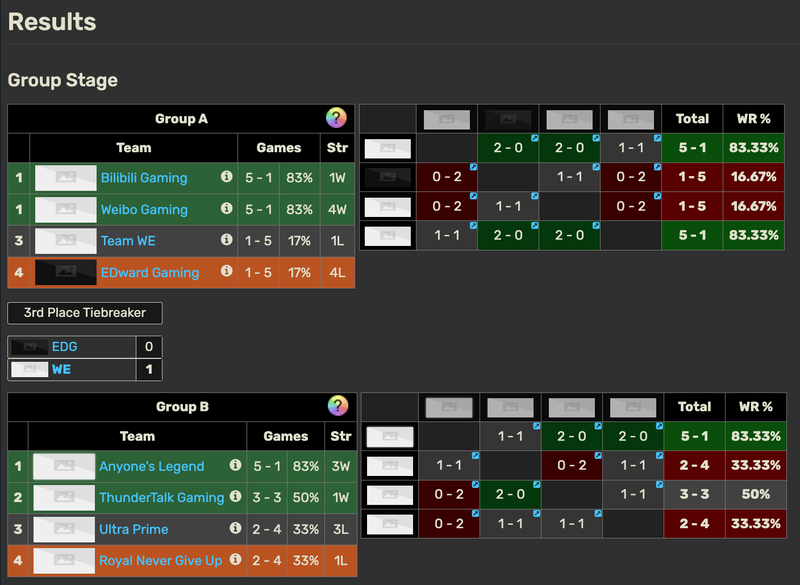Show info icon for Weibo Gaming
The height and width of the screenshot is (585, 800).
tap(227, 208)
